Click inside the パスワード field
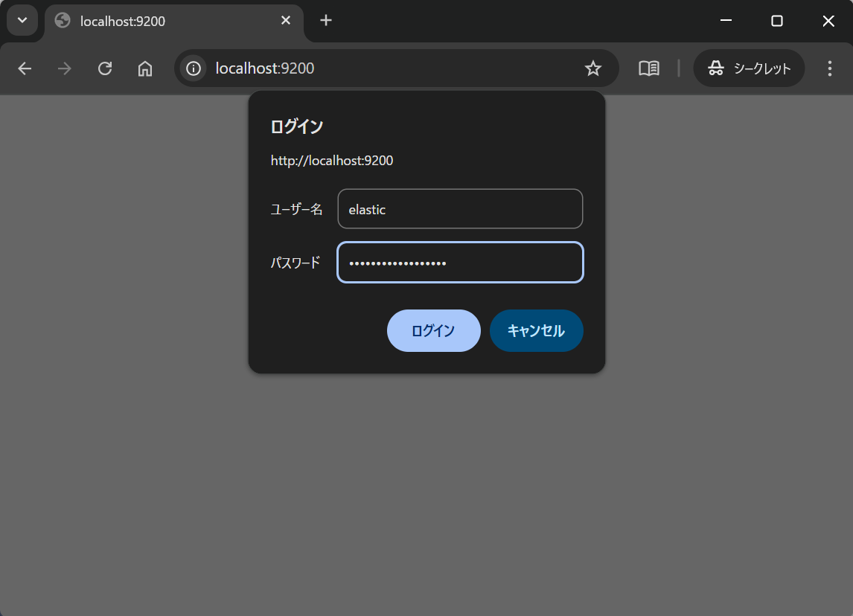Image resolution: width=853 pixels, height=616 pixels. point(459,262)
